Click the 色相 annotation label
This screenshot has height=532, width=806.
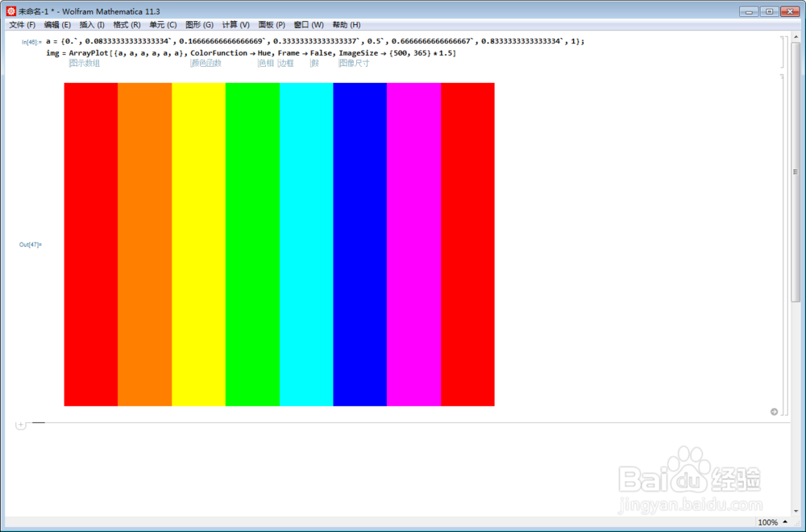pos(266,63)
